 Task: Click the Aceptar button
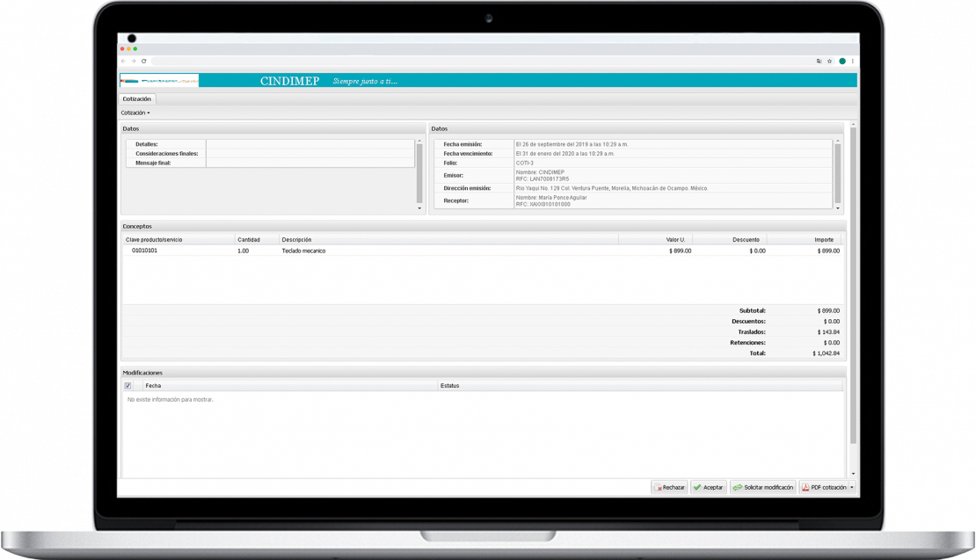coord(708,487)
